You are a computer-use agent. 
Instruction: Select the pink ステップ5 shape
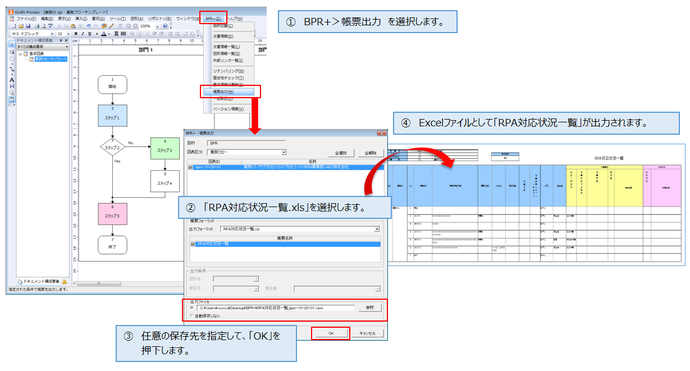tap(112, 214)
